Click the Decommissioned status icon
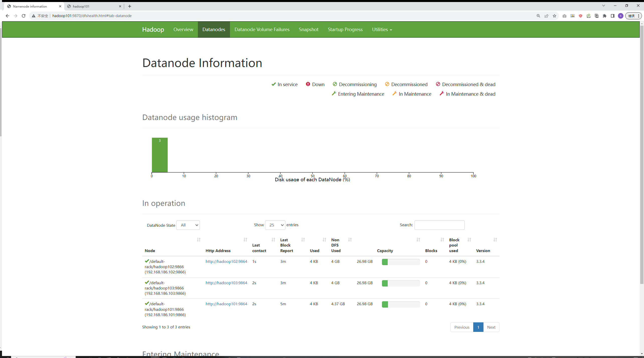 pyautogui.click(x=386, y=84)
